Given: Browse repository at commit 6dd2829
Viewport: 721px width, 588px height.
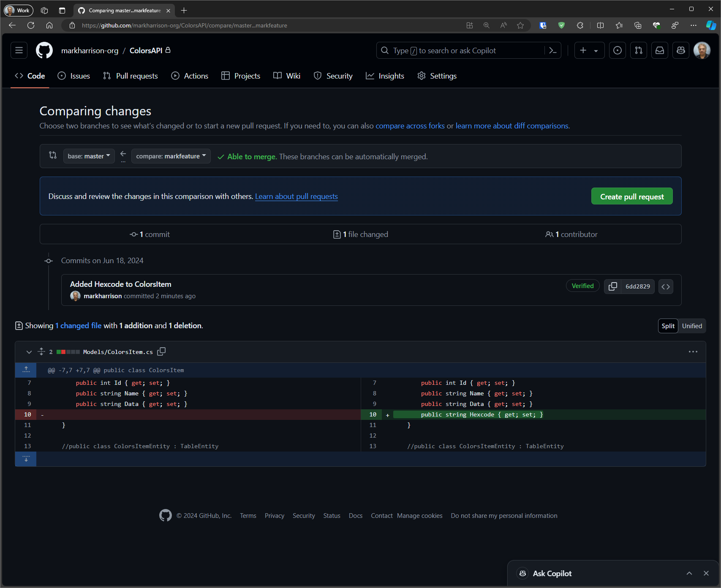Looking at the screenshot, I should click(666, 286).
